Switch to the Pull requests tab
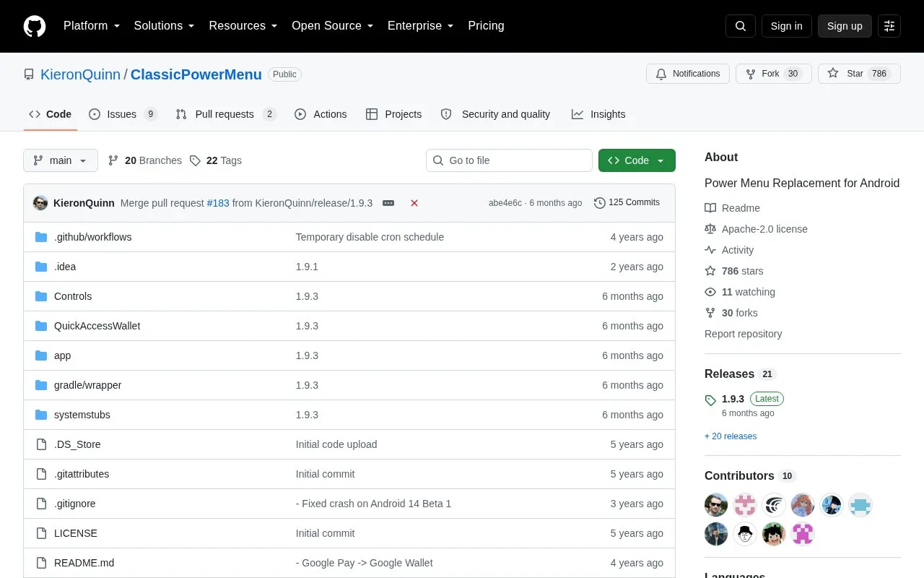The image size is (924, 578). (x=226, y=114)
